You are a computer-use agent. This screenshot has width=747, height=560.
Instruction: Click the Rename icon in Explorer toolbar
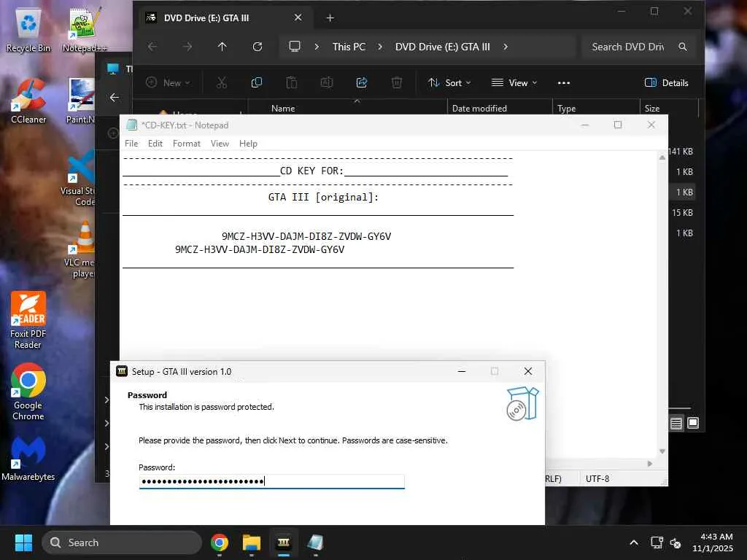(326, 83)
